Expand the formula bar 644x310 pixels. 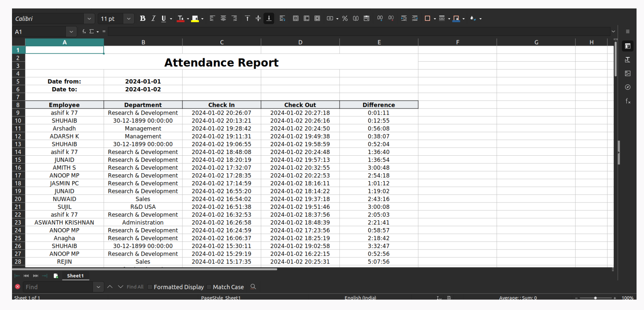613,32
